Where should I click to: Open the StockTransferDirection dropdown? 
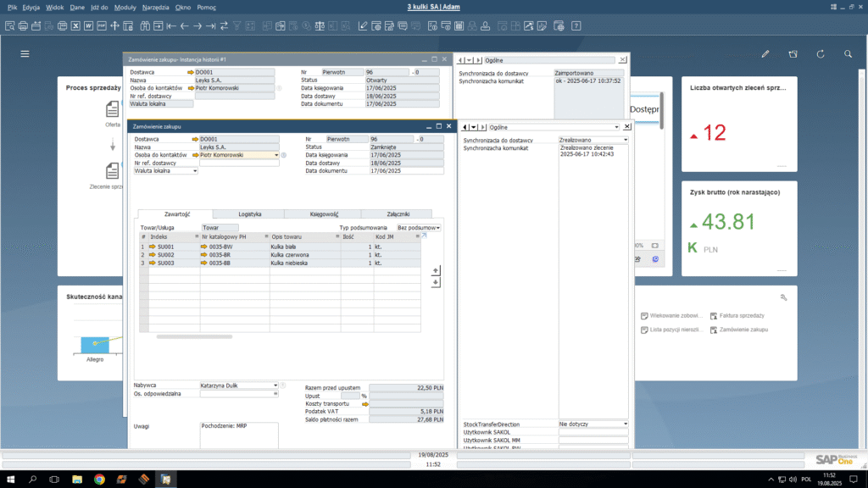(626, 424)
